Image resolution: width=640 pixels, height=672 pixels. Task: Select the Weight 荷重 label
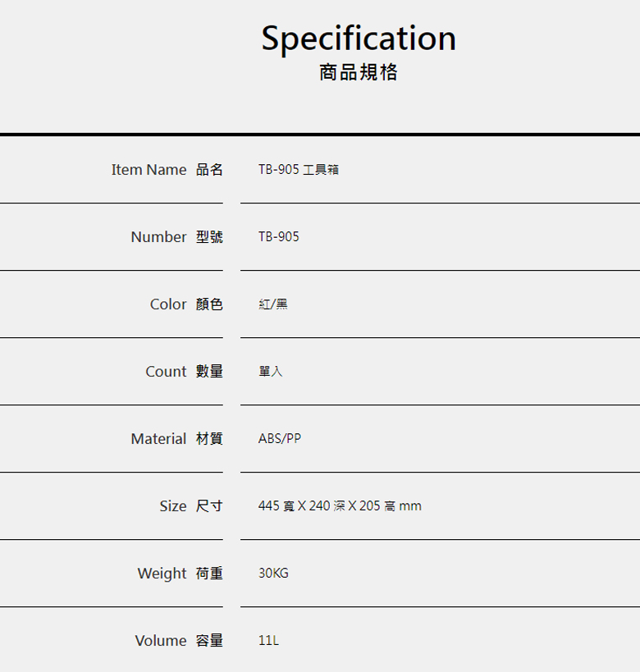point(180,574)
